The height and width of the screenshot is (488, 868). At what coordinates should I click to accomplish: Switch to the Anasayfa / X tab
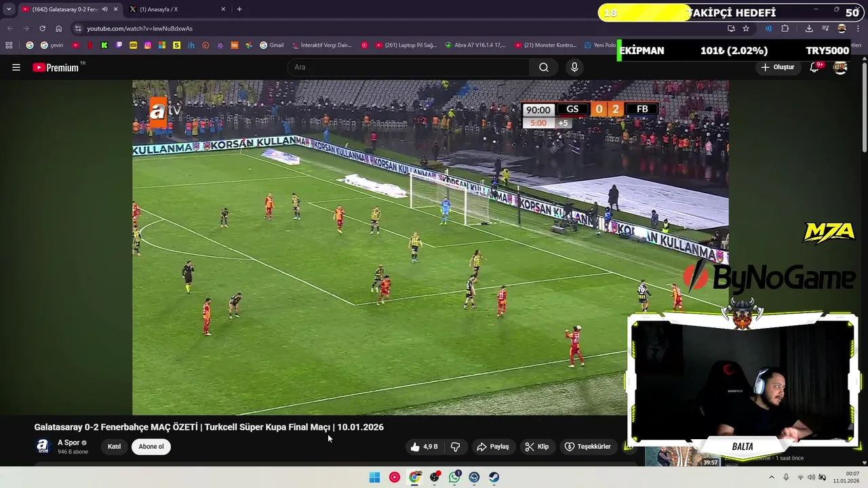[x=176, y=9]
